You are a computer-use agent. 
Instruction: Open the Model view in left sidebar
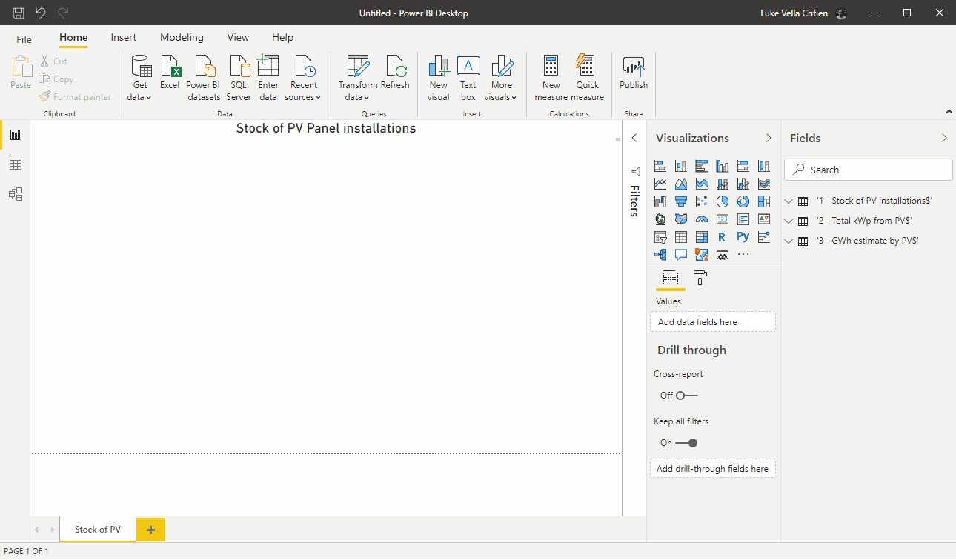coord(15,194)
